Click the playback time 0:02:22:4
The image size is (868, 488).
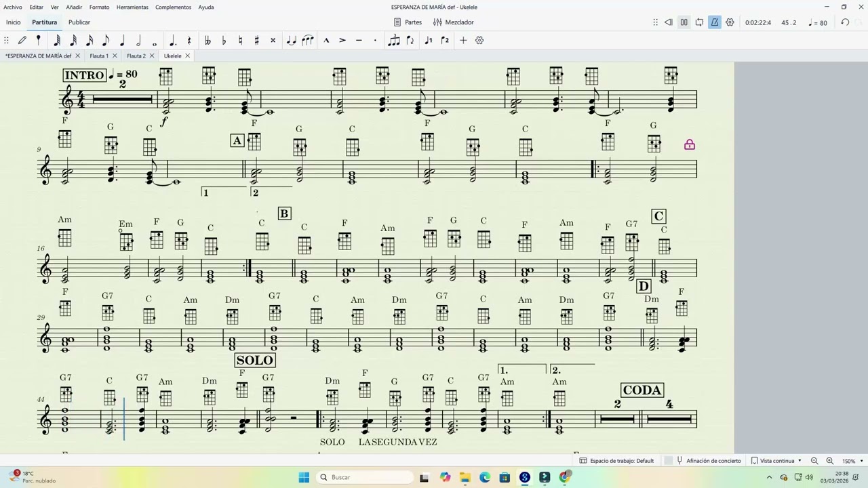(x=758, y=22)
